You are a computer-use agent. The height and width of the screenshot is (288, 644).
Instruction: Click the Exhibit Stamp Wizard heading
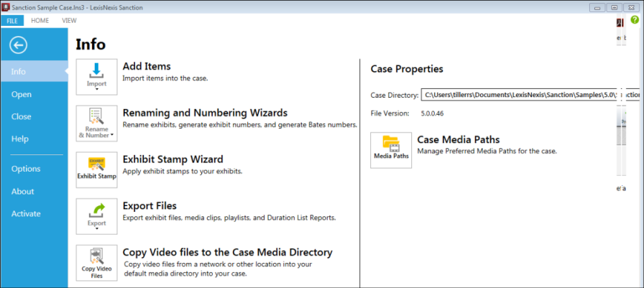pyautogui.click(x=173, y=159)
